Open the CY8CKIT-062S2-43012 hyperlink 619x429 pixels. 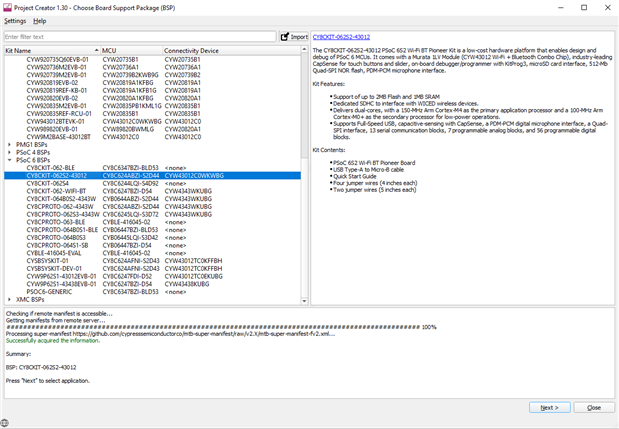click(341, 37)
